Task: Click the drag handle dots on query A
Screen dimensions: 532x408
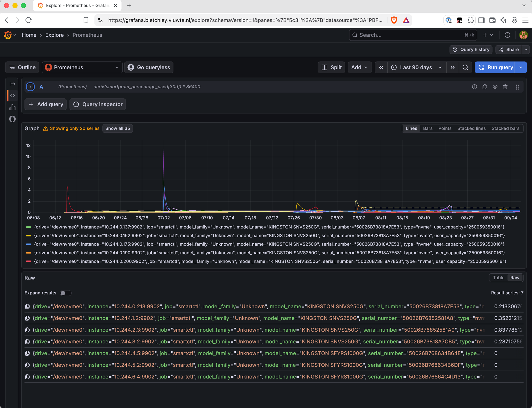Action: pos(517,87)
